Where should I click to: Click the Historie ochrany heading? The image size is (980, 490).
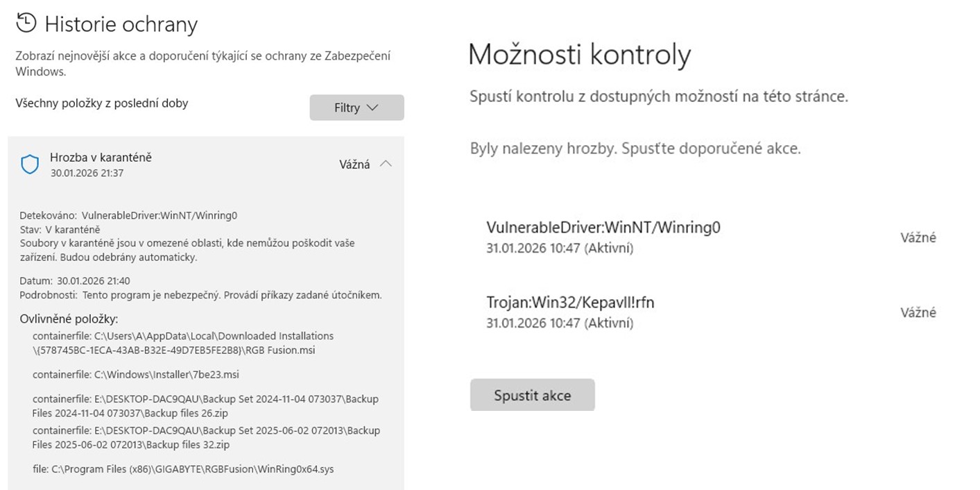pos(121,24)
